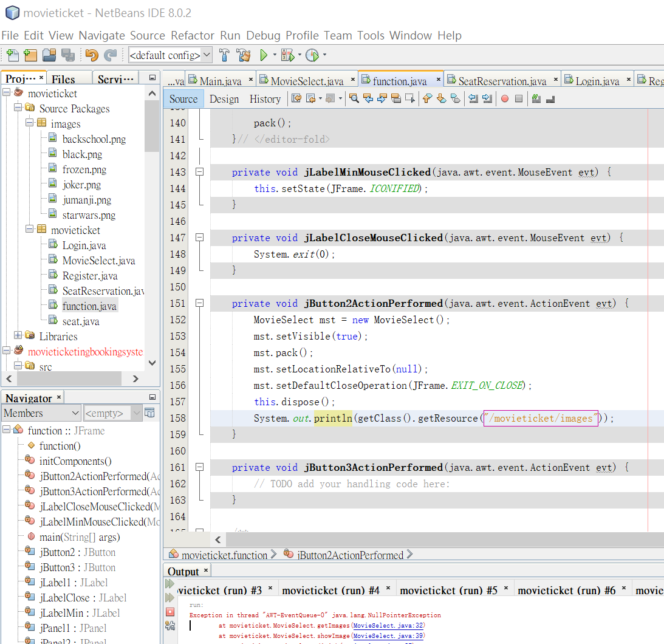664x644 pixels.
Task: Switch to the SeatReservation.java tab
Action: click(502, 80)
